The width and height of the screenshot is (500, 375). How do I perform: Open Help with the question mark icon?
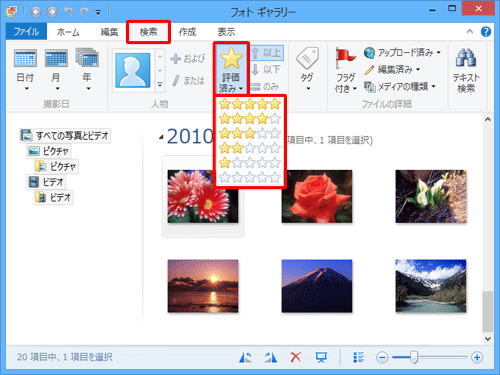click(486, 32)
